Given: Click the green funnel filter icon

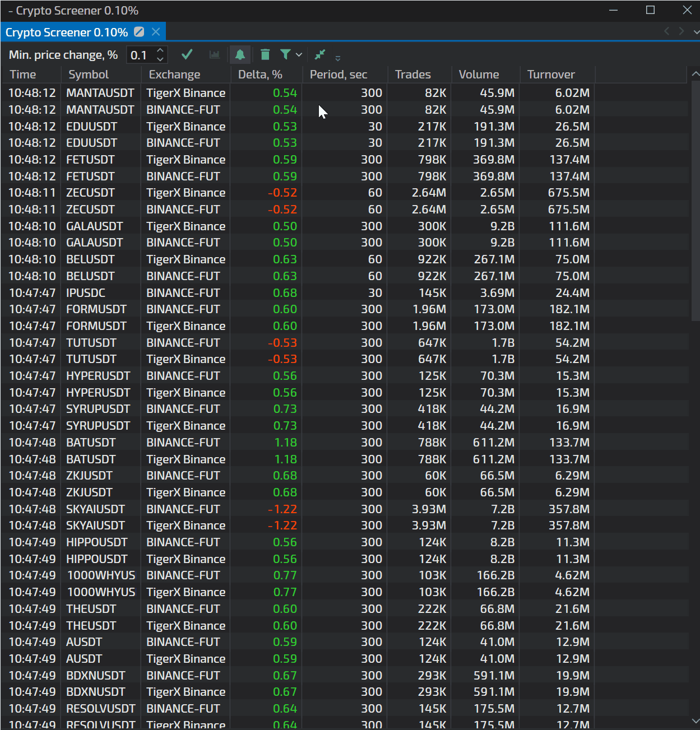Looking at the screenshot, I should [285, 54].
